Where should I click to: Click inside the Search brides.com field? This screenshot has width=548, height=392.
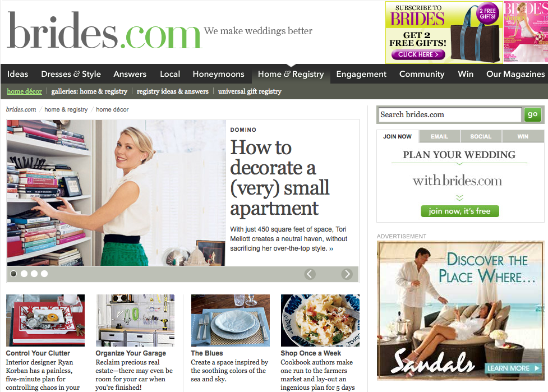(450, 114)
